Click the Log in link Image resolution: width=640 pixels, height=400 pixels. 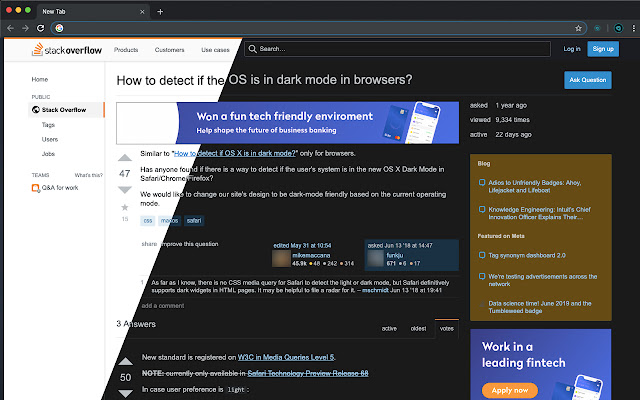(571, 48)
